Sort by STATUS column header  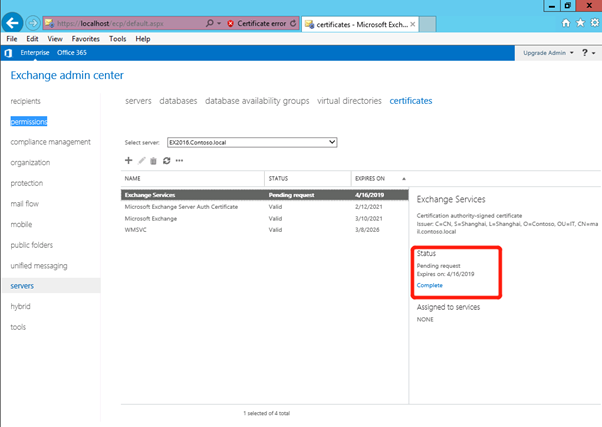click(308, 179)
